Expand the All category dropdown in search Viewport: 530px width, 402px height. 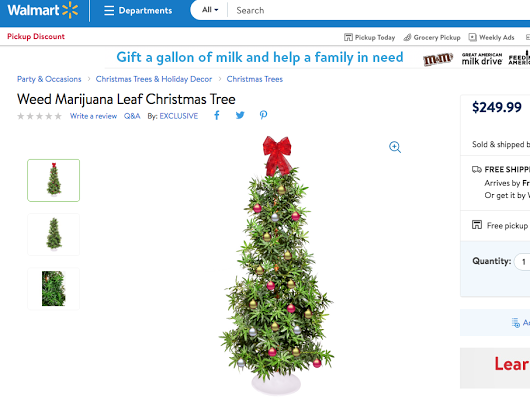click(210, 10)
